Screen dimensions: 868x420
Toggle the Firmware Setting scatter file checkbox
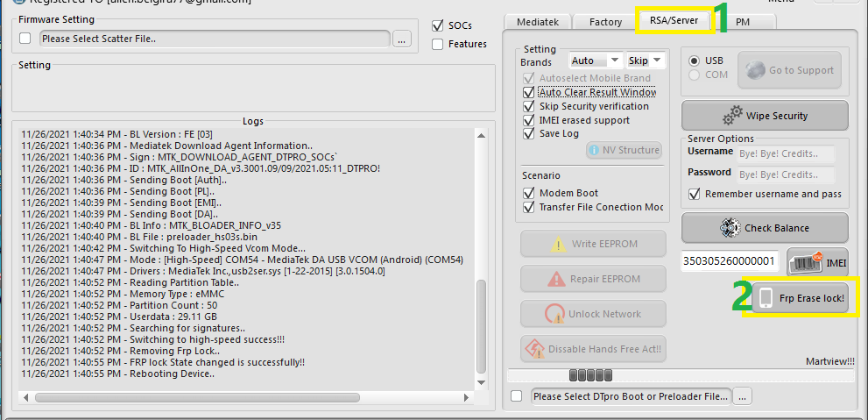(x=25, y=39)
